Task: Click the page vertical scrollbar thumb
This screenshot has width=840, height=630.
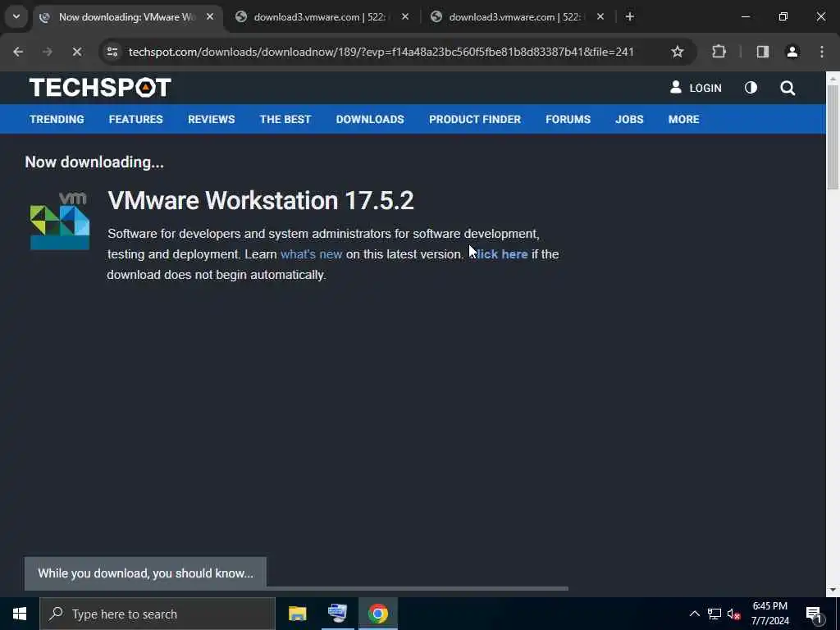Action: pyautogui.click(x=833, y=137)
